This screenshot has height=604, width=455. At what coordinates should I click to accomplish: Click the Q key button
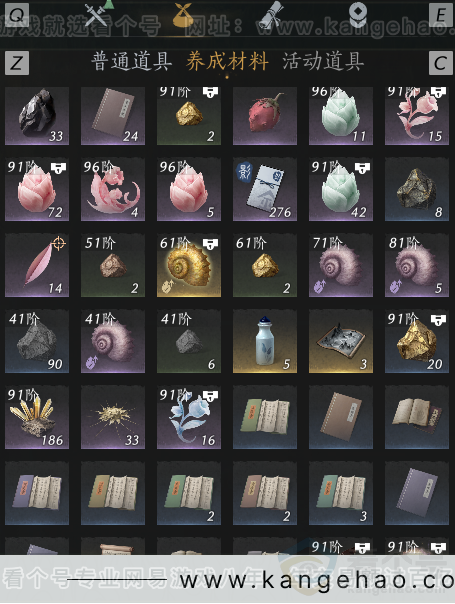point(15,15)
